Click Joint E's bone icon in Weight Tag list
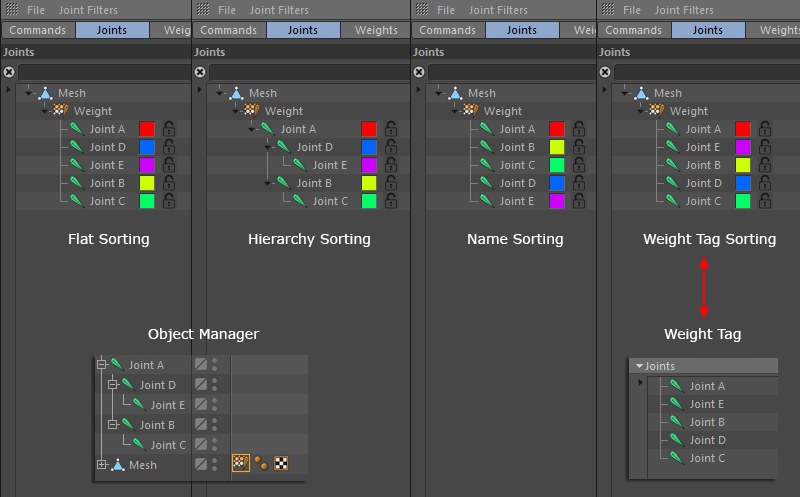This screenshot has width=800, height=497. click(x=677, y=404)
